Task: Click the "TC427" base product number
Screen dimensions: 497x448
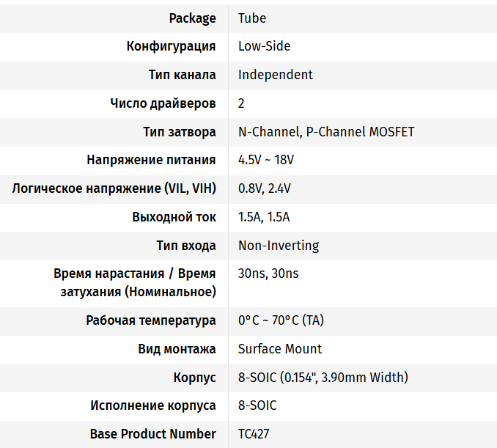Action: click(x=254, y=434)
